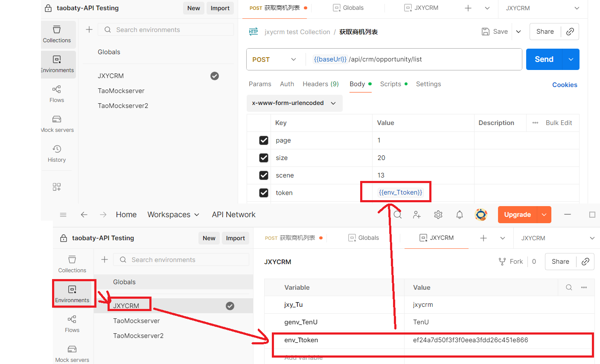Screen dimensions: 600x364
Task: Open Flows in the lower window sidebar
Action: 72,324
